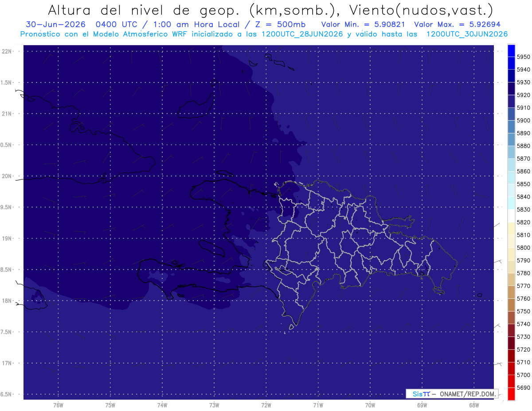Click the '5770' colorbar value
532x411 pixels.
[x=524, y=286]
